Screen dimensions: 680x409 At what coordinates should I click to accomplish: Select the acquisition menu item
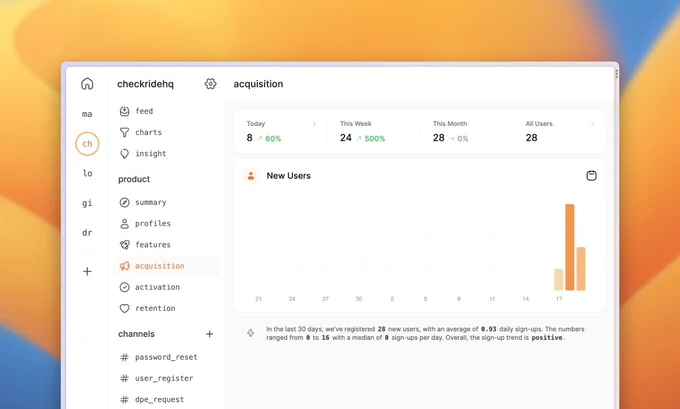click(167, 266)
